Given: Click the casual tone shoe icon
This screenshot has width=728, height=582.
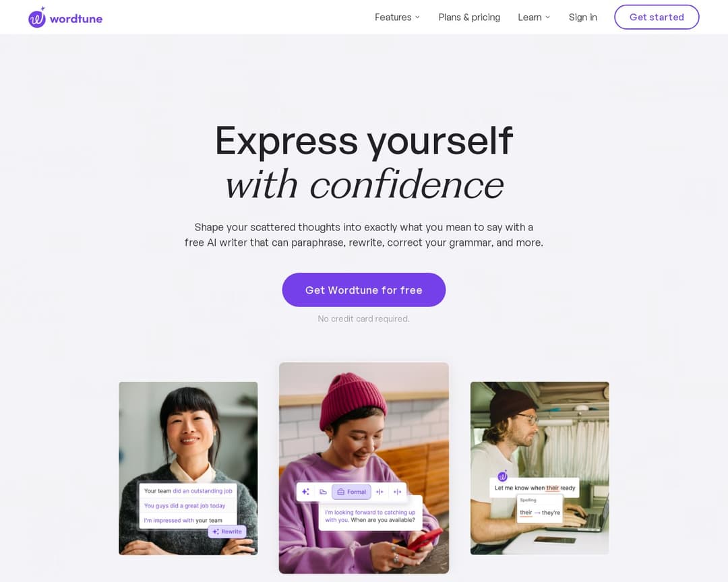Looking at the screenshot, I should (323, 492).
